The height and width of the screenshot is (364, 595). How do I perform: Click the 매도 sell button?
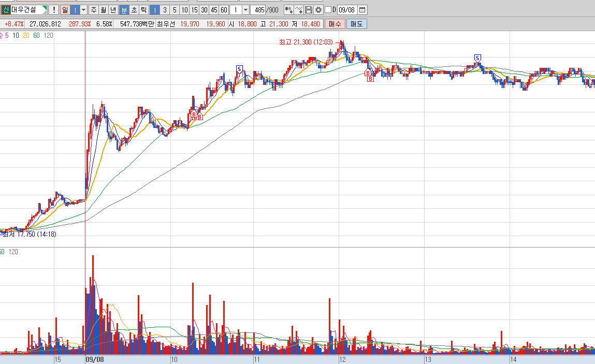[357, 24]
